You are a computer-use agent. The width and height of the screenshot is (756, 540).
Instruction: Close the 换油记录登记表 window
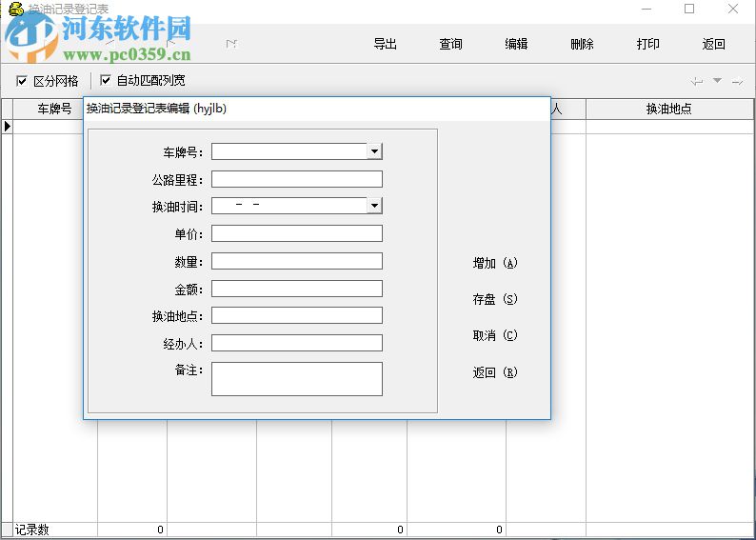coord(733,9)
